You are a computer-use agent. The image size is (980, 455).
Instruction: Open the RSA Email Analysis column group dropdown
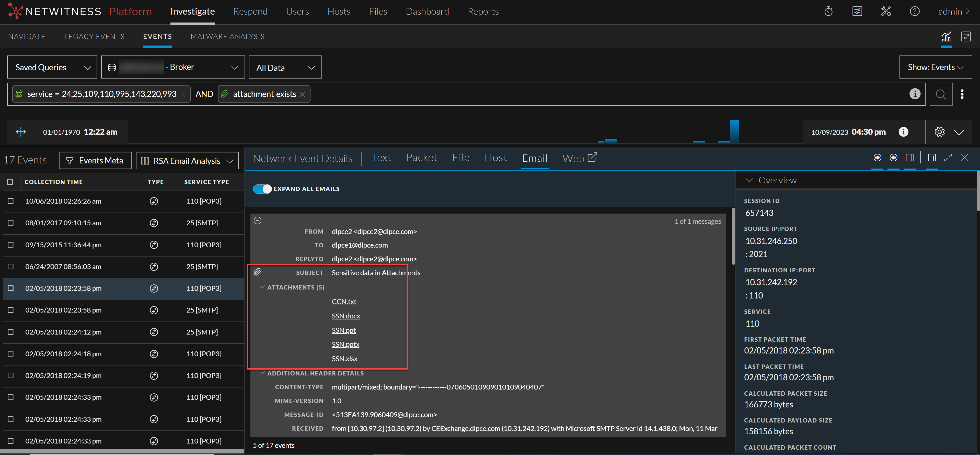(187, 161)
